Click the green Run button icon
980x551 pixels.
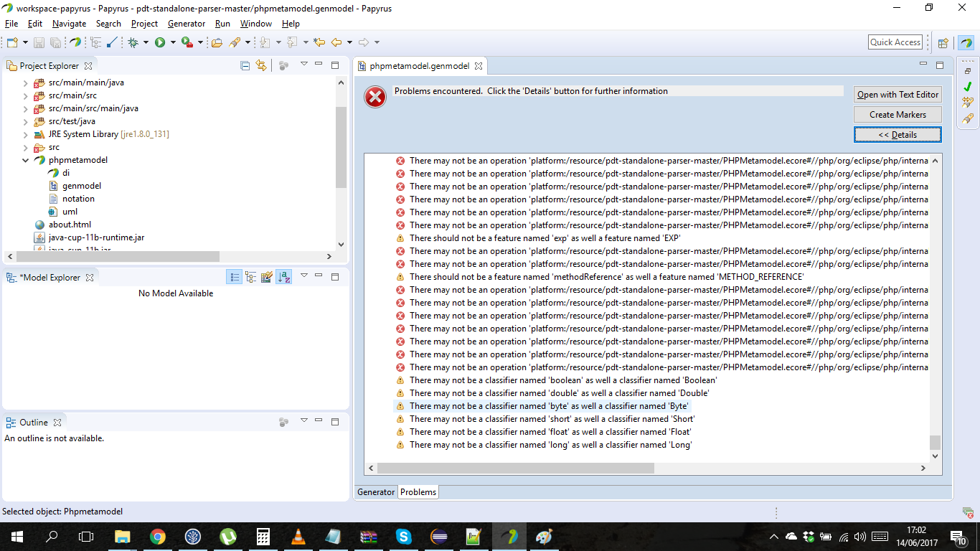[x=160, y=42]
